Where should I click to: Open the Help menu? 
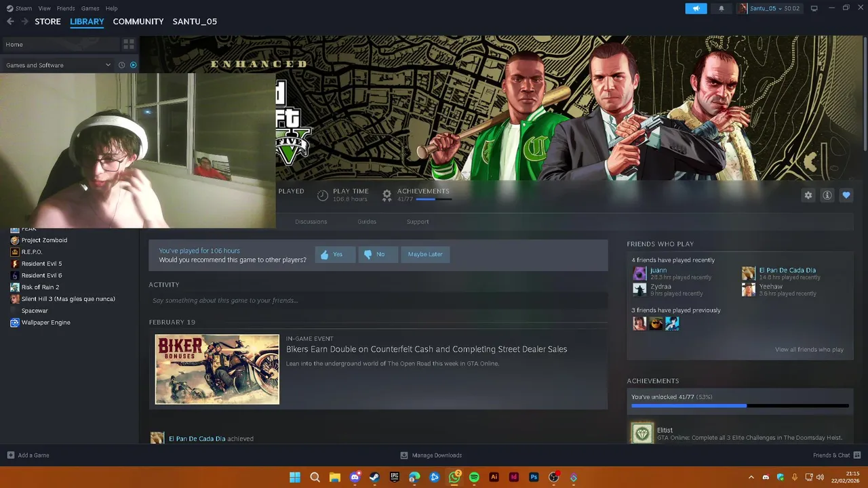click(112, 8)
